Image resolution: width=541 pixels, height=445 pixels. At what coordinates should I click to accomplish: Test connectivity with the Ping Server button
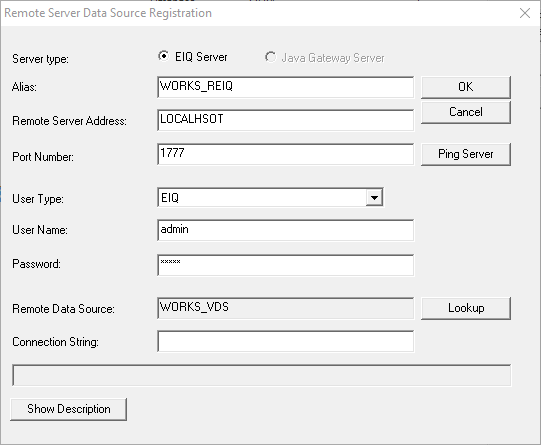(465, 154)
